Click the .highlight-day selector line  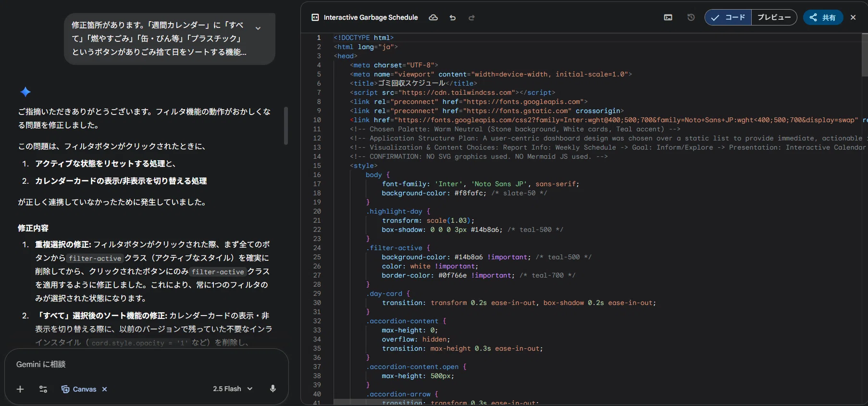click(x=397, y=211)
